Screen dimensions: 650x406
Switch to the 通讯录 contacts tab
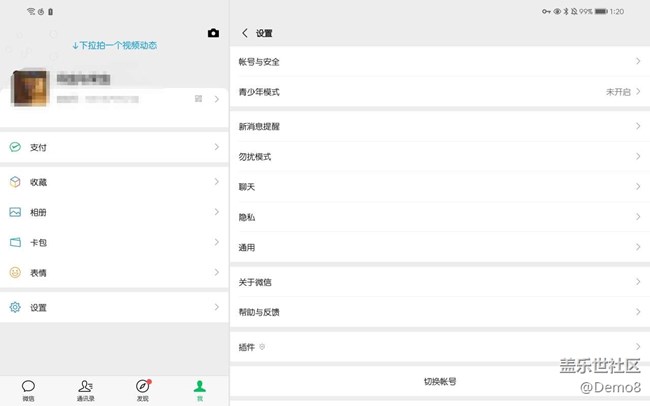click(x=86, y=389)
